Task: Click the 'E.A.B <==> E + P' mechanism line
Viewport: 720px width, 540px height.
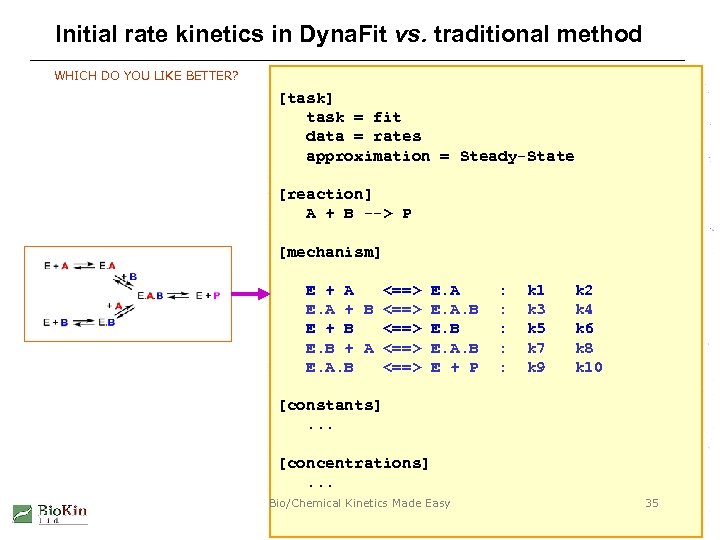Action: tap(392, 367)
